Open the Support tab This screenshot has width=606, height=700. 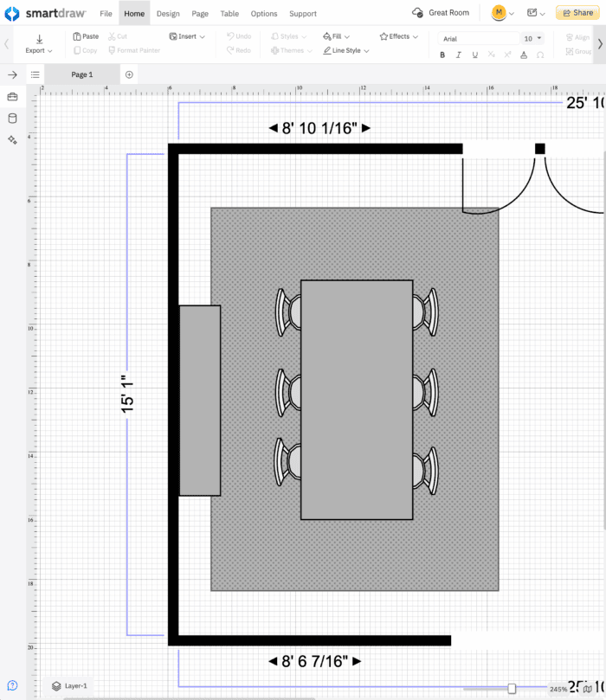303,13
